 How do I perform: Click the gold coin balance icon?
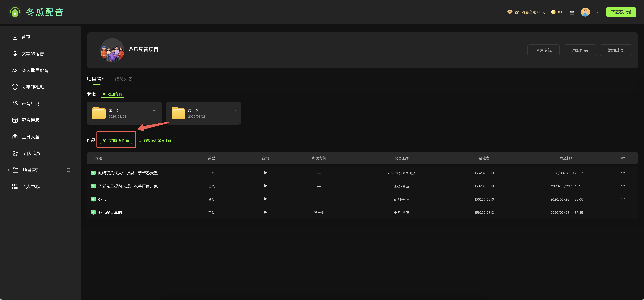[x=553, y=12]
